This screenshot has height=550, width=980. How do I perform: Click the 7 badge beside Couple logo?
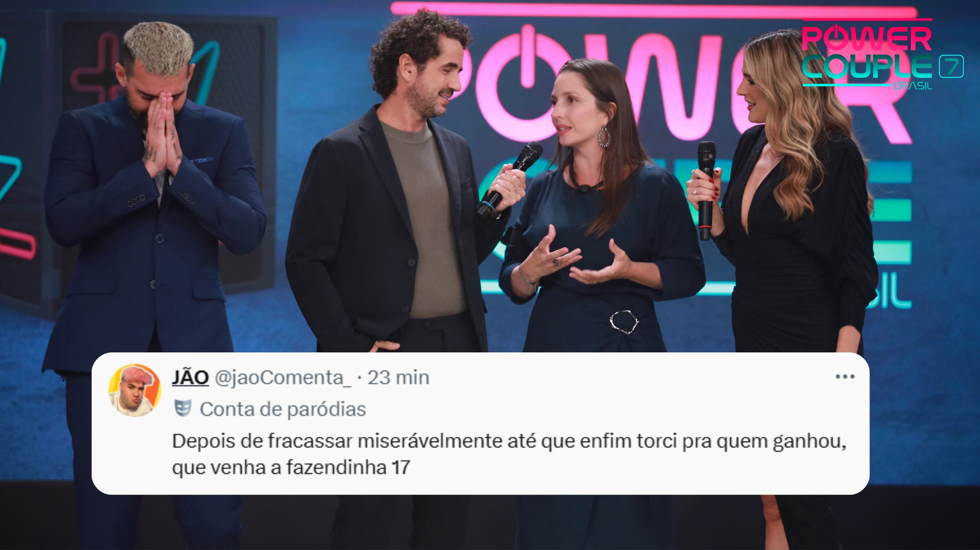pos(951,66)
